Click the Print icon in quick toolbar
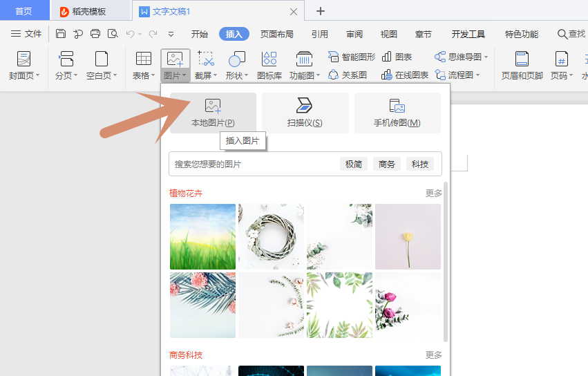Viewport: 588px width, 376px height. pyautogui.click(x=95, y=34)
